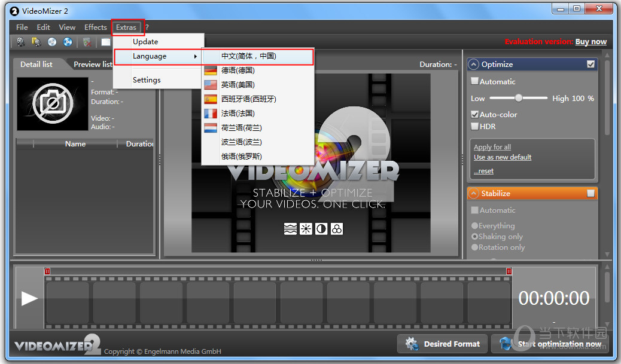The image size is (621, 364).
Task: Open the ? help menu
Action: point(147,27)
